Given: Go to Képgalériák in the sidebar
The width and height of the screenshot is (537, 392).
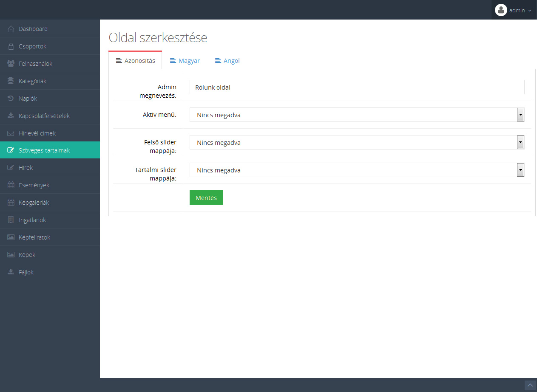Looking at the screenshot, I should click(34, 203).
